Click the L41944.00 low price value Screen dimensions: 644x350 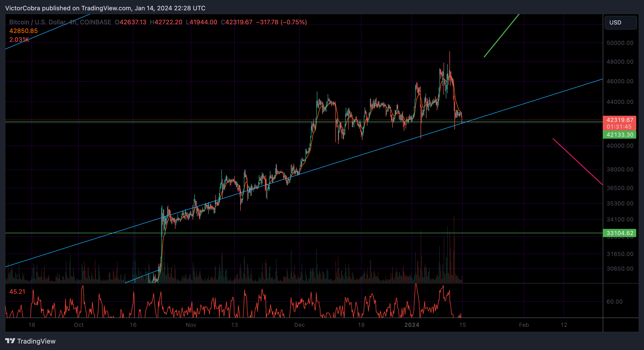click(202, 22)
